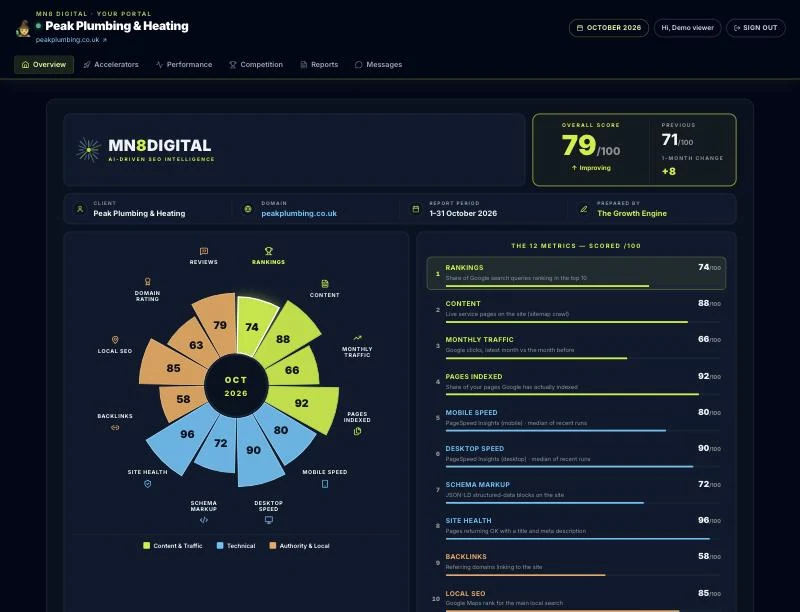Click the Schema Markup code icon

click(204, 520)
